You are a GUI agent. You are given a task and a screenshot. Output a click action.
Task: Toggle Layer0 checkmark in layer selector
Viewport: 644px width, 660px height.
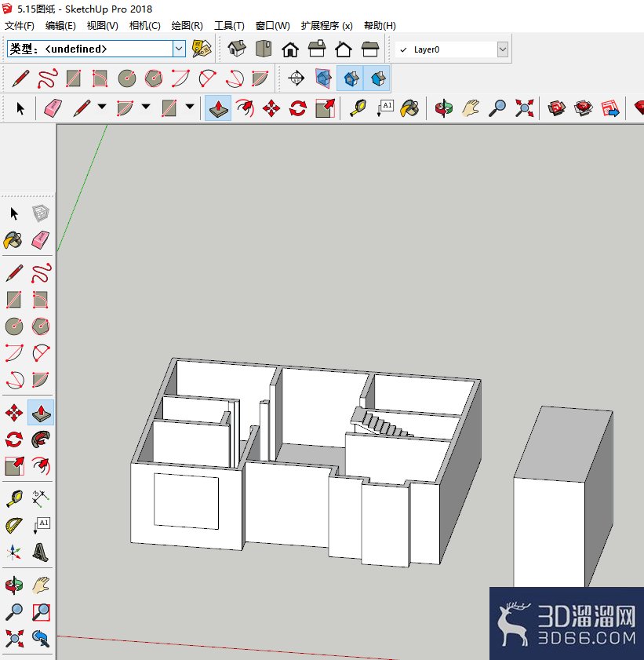click(x=403, y=49)
